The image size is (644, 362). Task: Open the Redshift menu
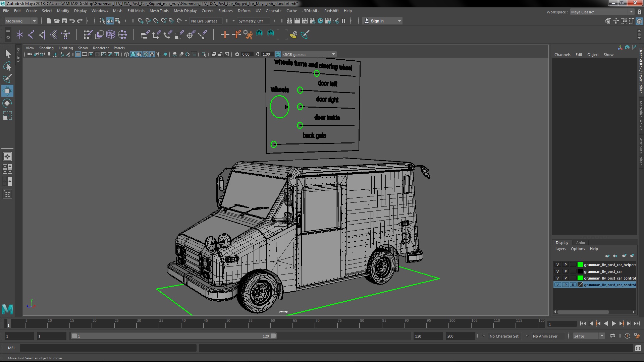[x=331, y=11]
